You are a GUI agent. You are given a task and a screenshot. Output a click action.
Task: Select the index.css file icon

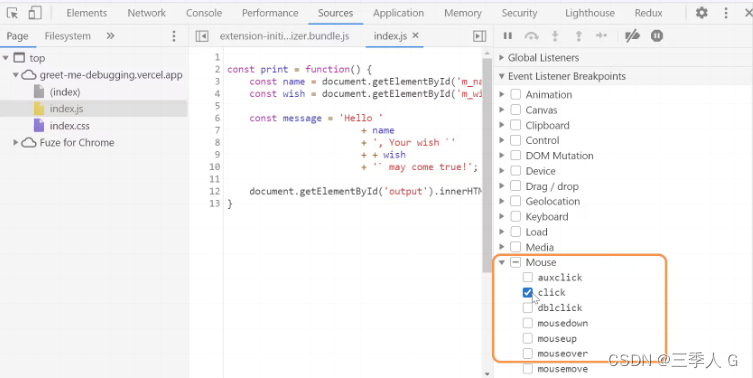point(39,126)
